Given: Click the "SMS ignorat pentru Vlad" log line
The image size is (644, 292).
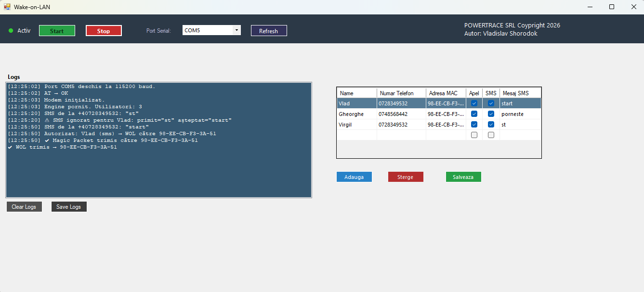Looking at the screenshot, I should pyautogui.click(x=119, y=120).
